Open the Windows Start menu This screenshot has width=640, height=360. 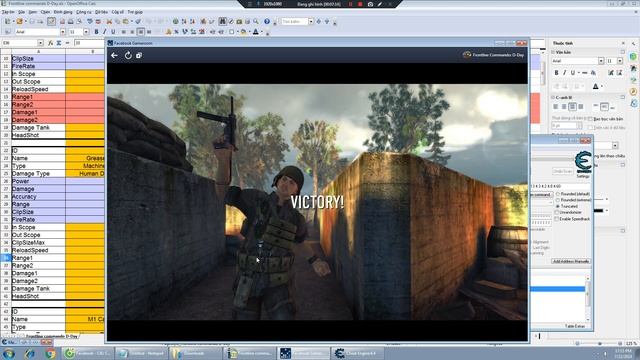click(8, 353)
